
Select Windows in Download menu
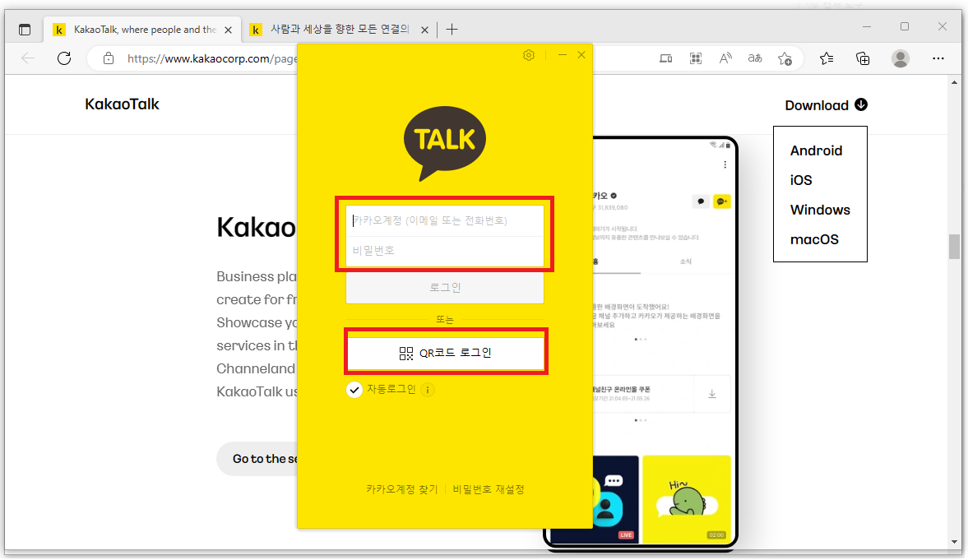[x=820, y=210]
